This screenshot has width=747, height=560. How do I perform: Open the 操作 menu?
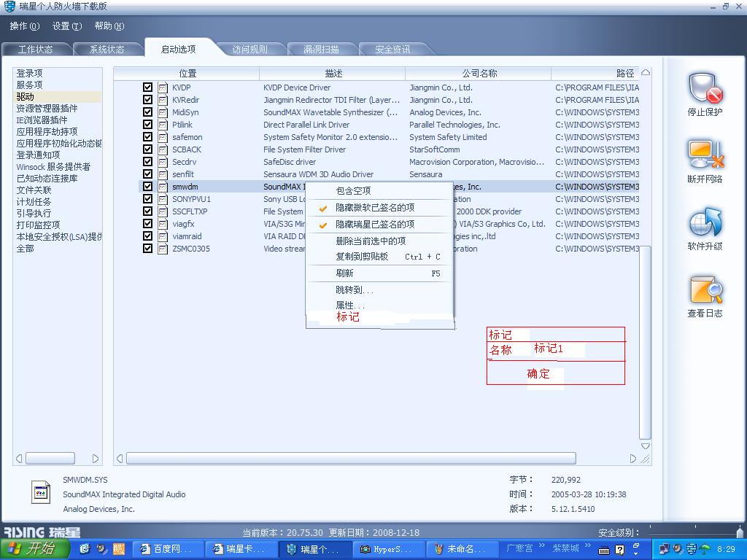25,26
